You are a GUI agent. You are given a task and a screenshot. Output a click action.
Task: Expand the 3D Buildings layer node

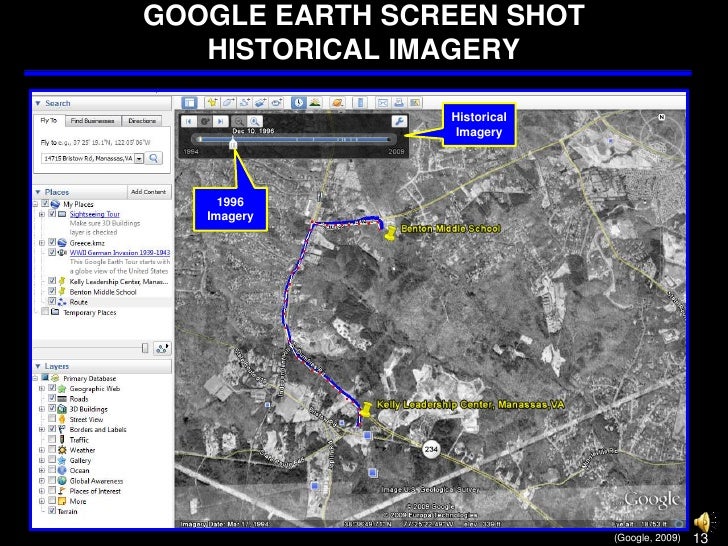(x=42, y=409)
